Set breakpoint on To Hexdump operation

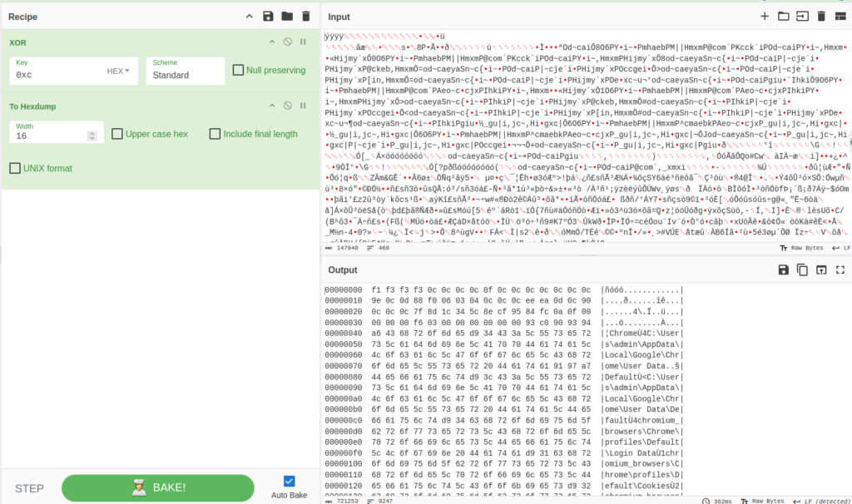point(303,106)
